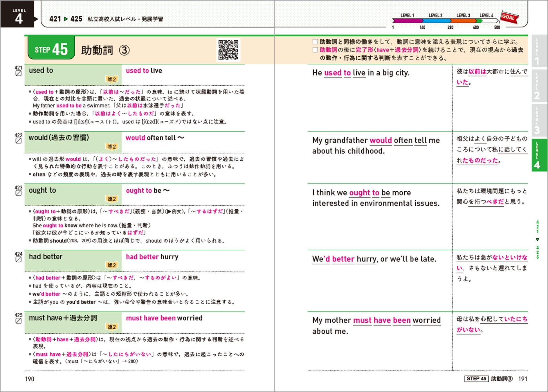Click the 準2 badge under must have+過去分詞

112,327
